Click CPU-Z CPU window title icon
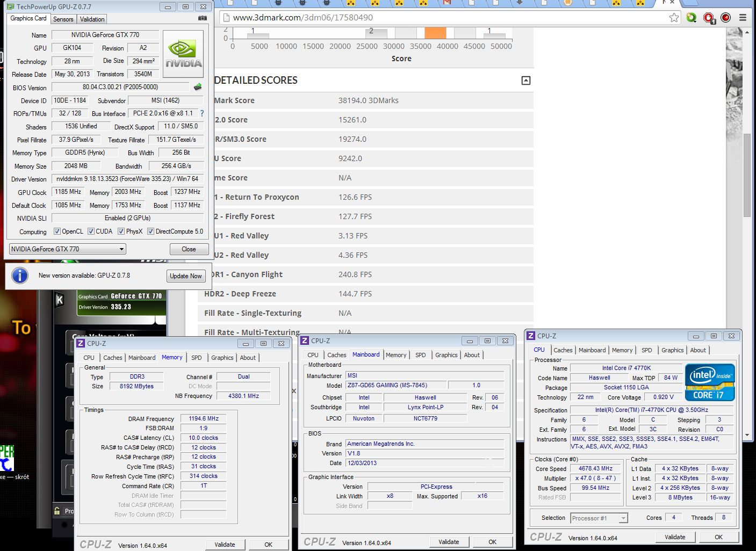The height and width of the screenshot is (551, 756). [531, 336]
